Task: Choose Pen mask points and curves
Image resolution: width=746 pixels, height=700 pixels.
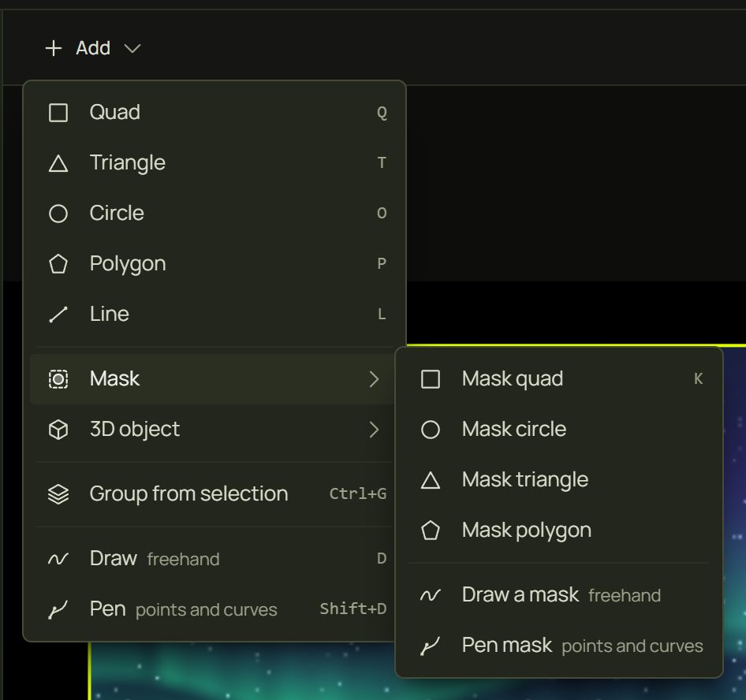Action: click(559, 646)
